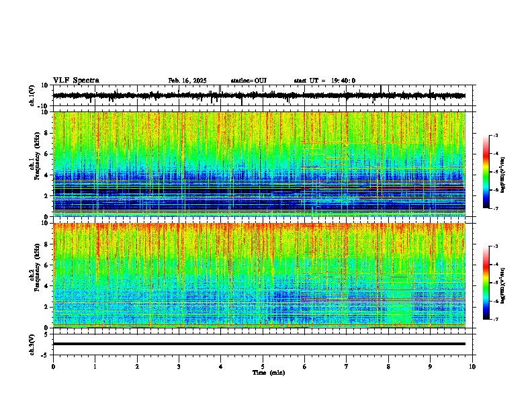Click the "ch.3(V)" axis label

point(32,345)
